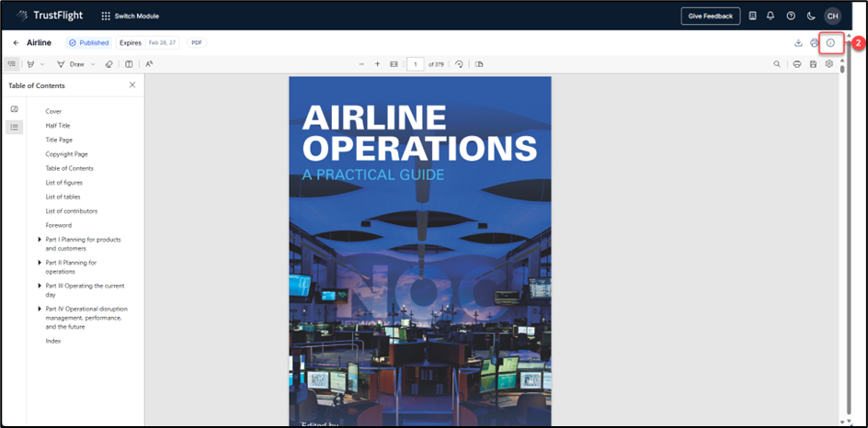Toggle the table of contents sidebar

(x=12, y=64)
